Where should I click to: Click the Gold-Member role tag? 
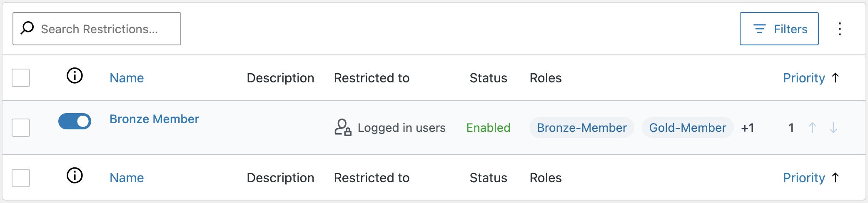click(687, 128)
